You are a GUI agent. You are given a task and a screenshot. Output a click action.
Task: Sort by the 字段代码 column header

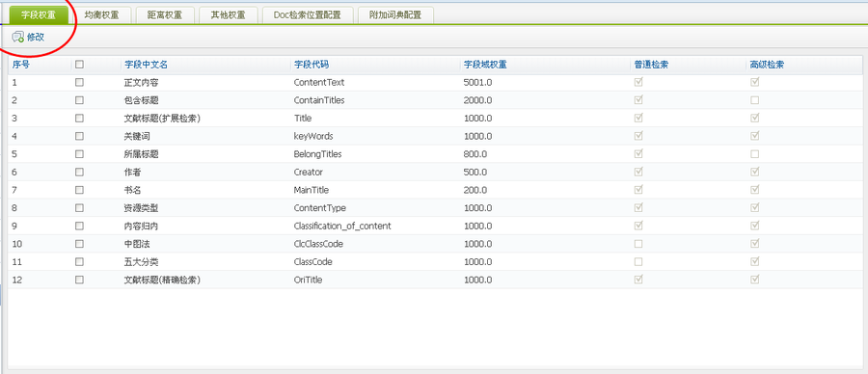point(312,65)
